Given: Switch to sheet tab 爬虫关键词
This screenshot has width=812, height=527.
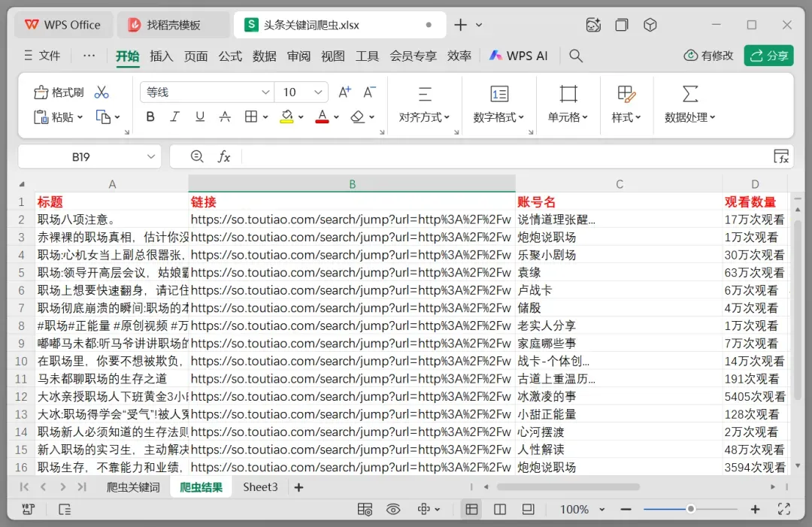Looking at the screenshot, I should point(133,487).
